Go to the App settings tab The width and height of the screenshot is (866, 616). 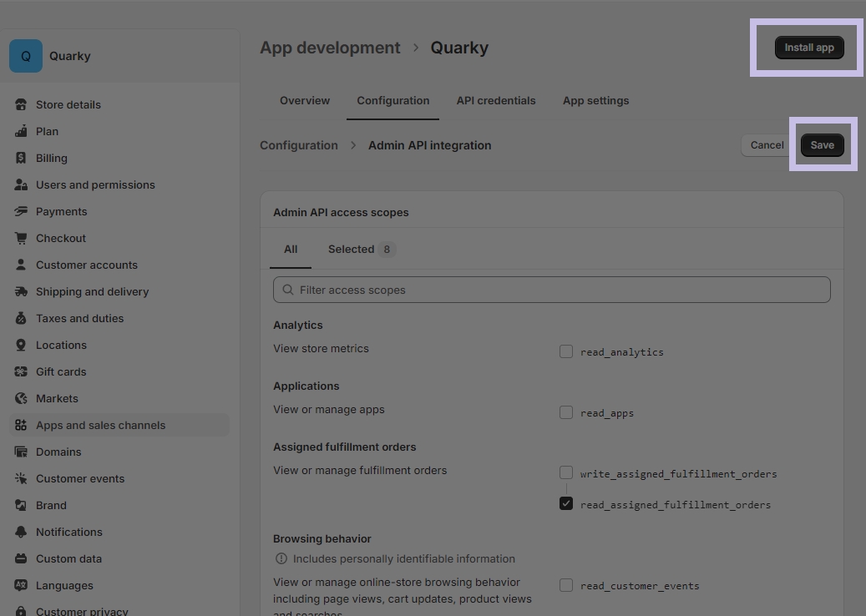[595, 100]
